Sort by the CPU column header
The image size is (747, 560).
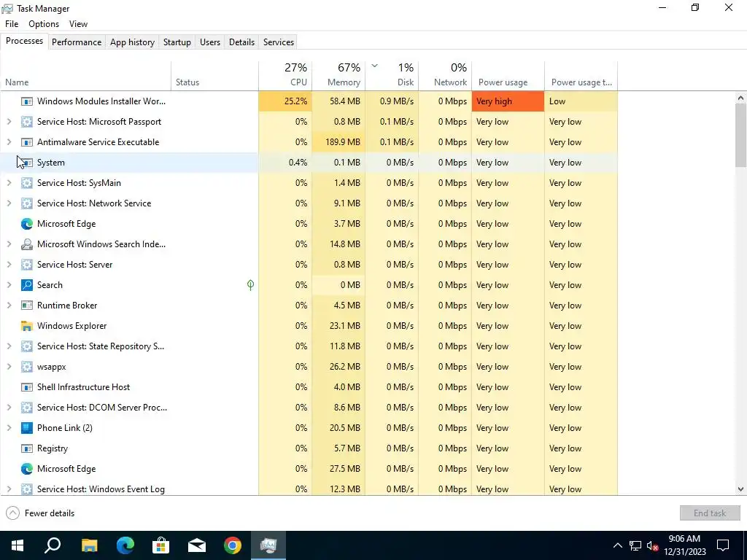coord(285,75)
